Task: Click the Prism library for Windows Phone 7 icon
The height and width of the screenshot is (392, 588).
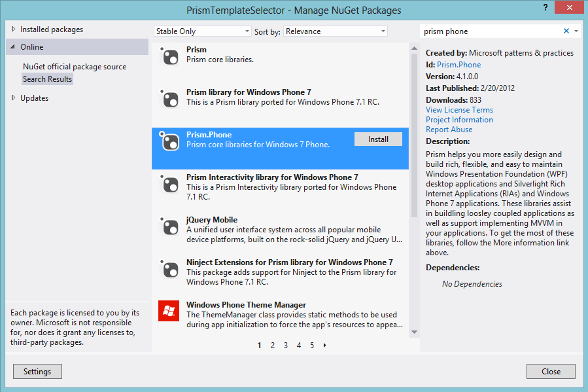Action: pos(169,99)
